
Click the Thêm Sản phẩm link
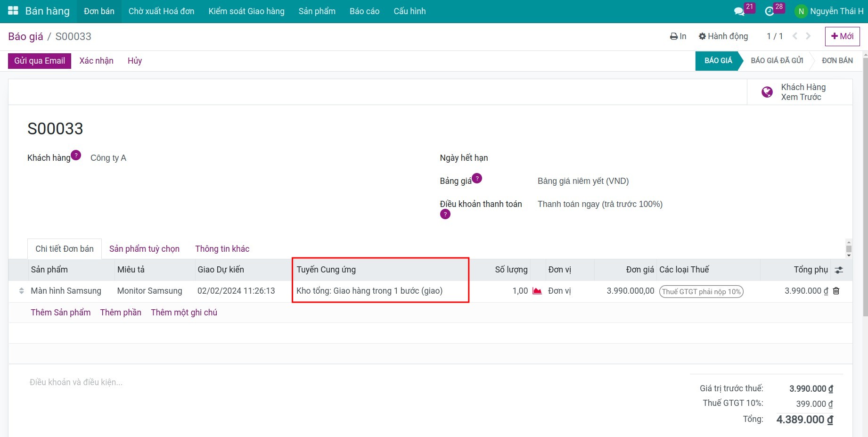point(61,313)
